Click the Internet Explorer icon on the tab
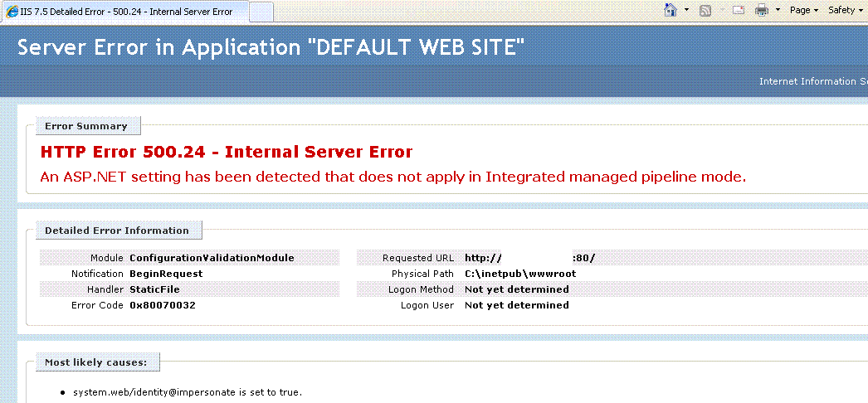The width and height of the screenshot is (868, 403). point(12,12)
